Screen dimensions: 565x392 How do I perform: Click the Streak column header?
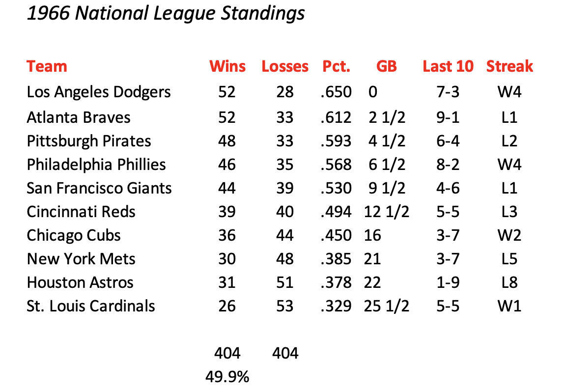[509, 66]
